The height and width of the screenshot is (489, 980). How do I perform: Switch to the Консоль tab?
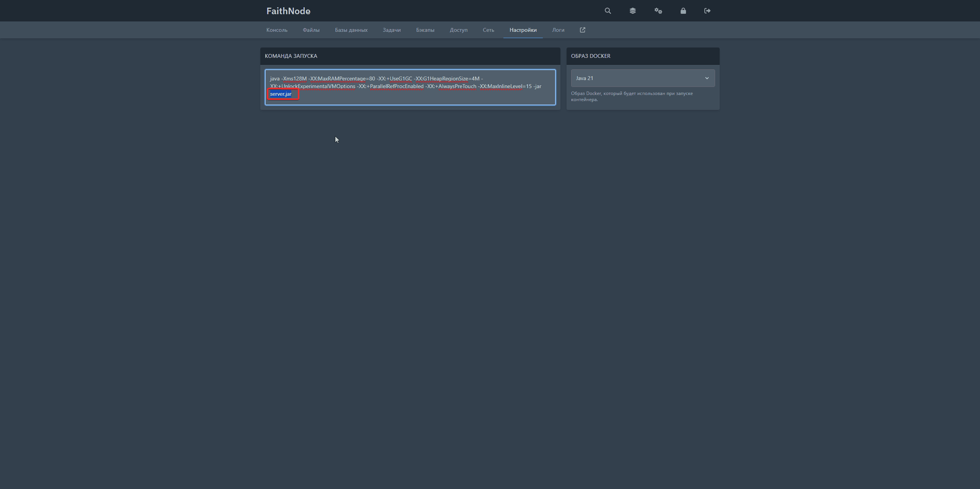277,30
